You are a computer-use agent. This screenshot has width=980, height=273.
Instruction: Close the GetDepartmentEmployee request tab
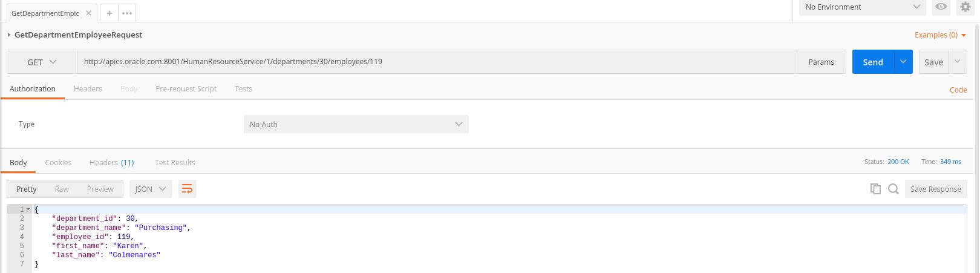pos(88,13)
